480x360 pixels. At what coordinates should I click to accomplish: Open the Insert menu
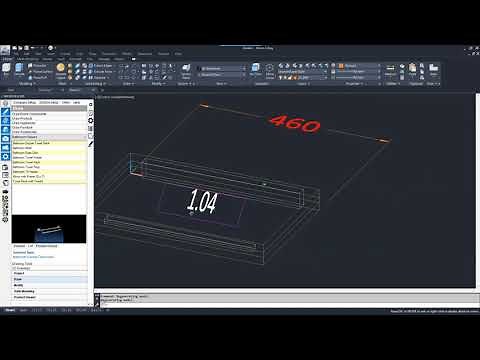pyautogui.click(x=51, y=54)
